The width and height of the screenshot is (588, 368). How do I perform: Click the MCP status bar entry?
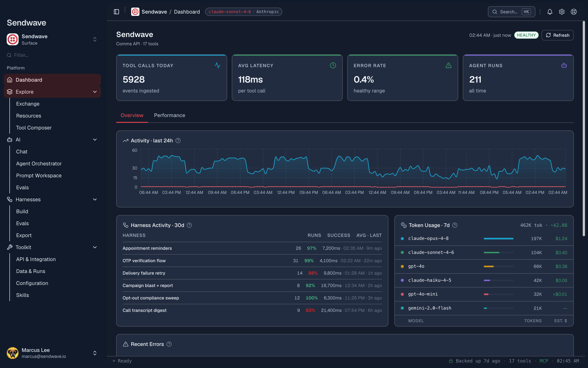(x=544, y=361)
